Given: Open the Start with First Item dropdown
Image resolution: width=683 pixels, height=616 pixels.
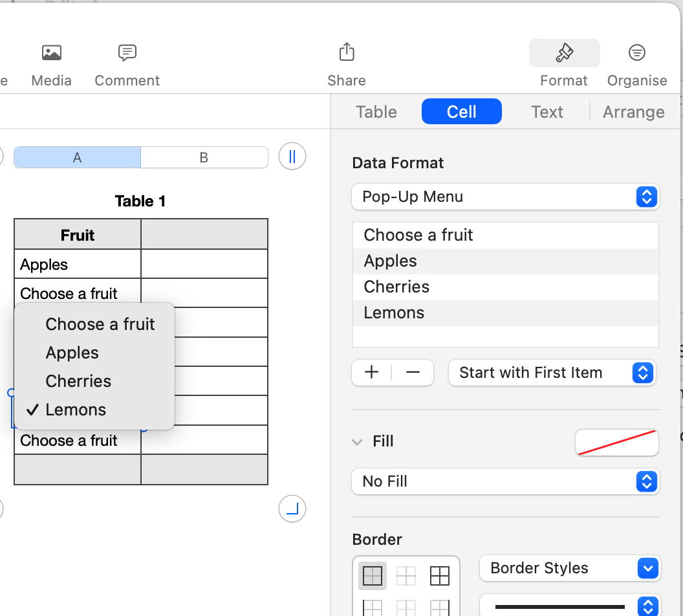Looking at the screenshot, I should click(552, 373).
